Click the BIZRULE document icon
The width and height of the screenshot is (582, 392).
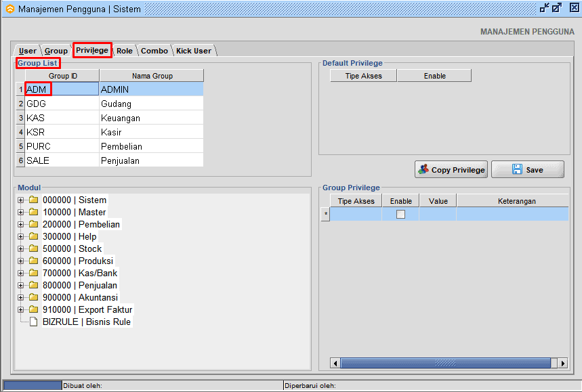click(33, 322)
